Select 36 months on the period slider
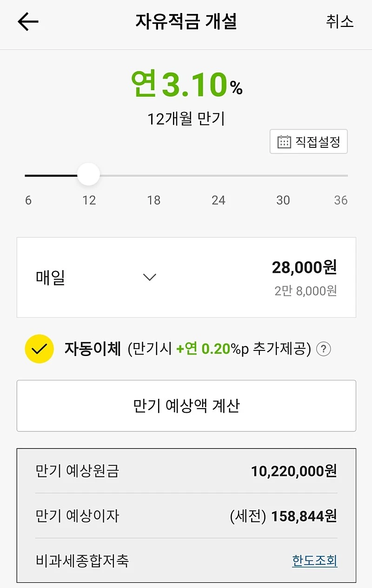 pyautogui.click(x=341, y=200)
